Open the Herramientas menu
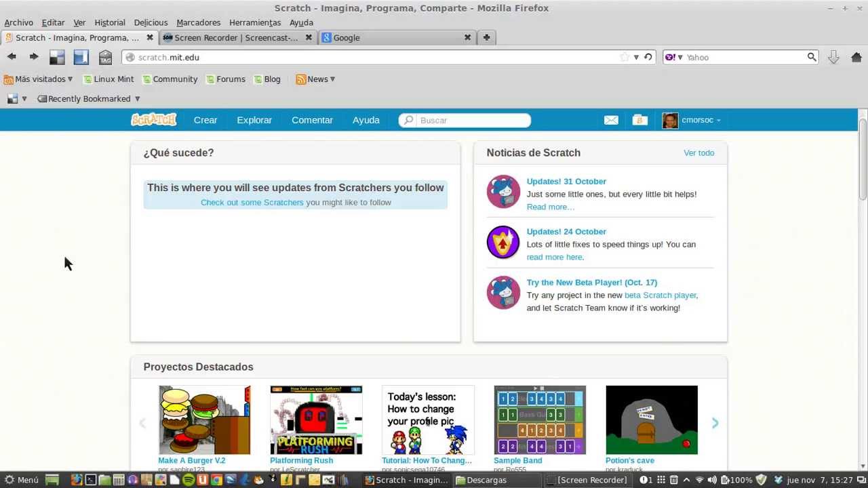This screenshot has width=868, height=488. tap(255, 22)
